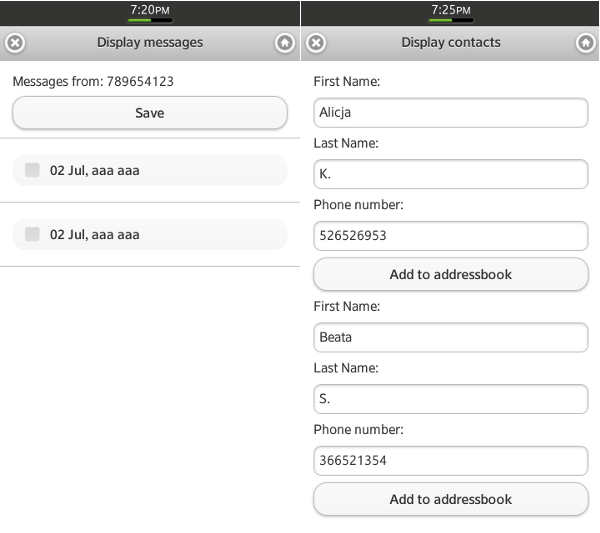Select phone number field 366521354

pyautogui.click(x=450, y=461)
